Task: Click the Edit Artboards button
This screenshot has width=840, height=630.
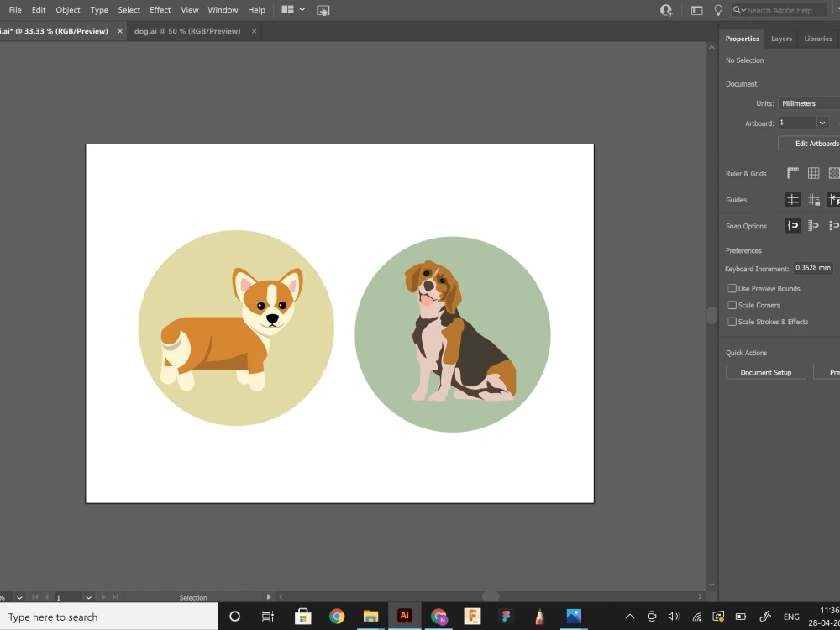Action: [x=809, y=144]
